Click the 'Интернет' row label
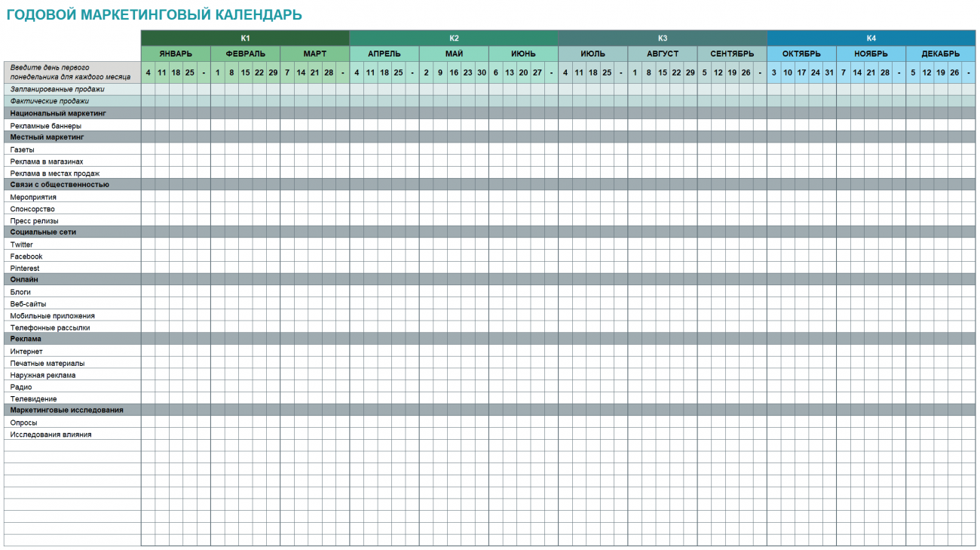Viewport: 980px width, 550px height. pyautogui.click(x=72, y=352)
